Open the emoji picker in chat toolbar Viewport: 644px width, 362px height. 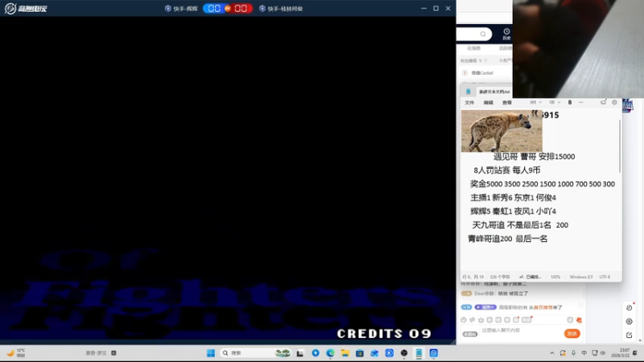(464, 319)
